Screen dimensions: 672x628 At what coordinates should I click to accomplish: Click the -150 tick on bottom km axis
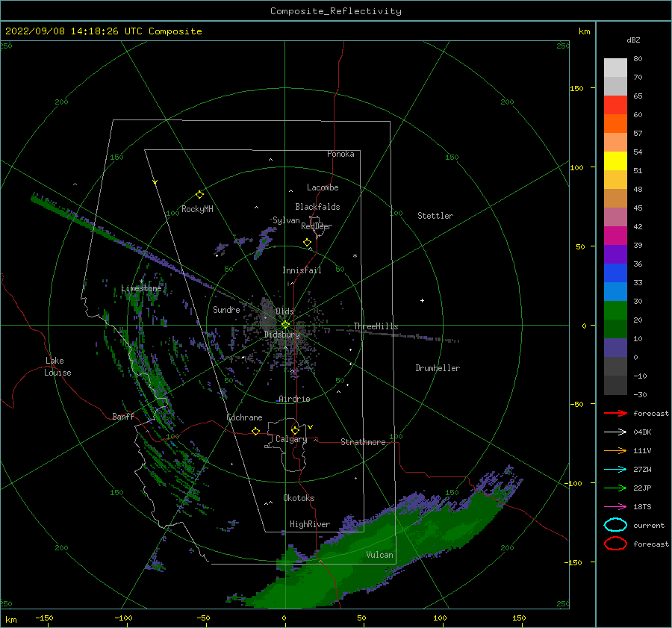pos(44,618)
